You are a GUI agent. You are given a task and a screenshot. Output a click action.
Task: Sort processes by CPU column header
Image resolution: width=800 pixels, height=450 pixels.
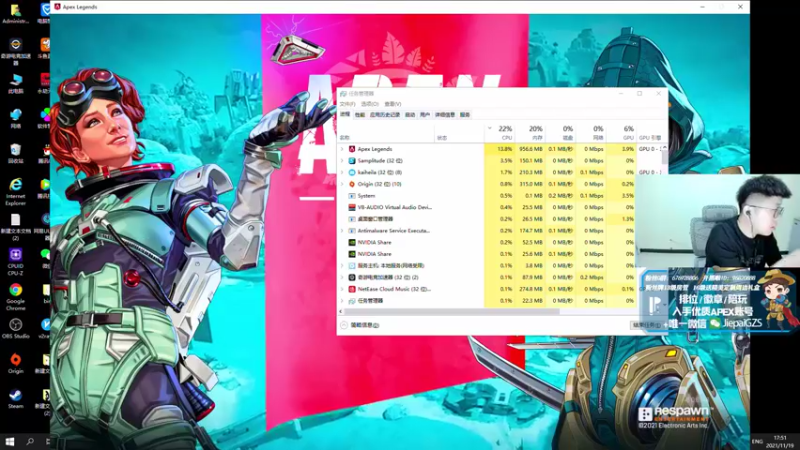[x=499, y=133]
